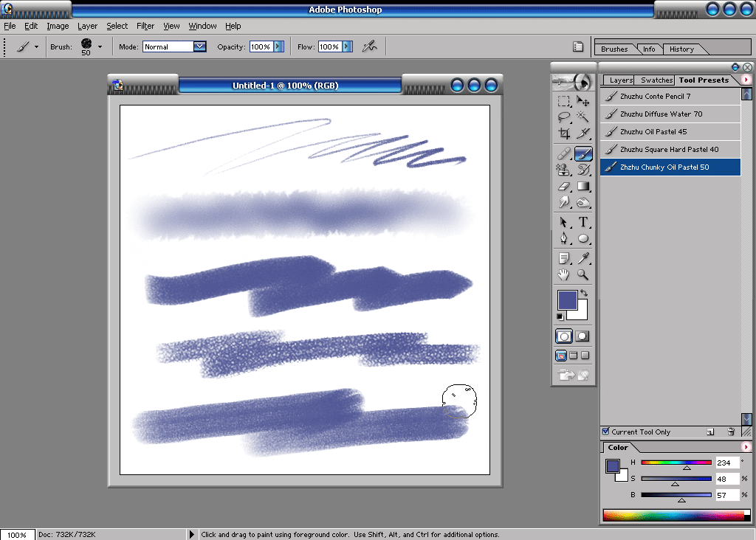Select the Brush tool in toolbox

pyautogui.click(x=583, y=153)
